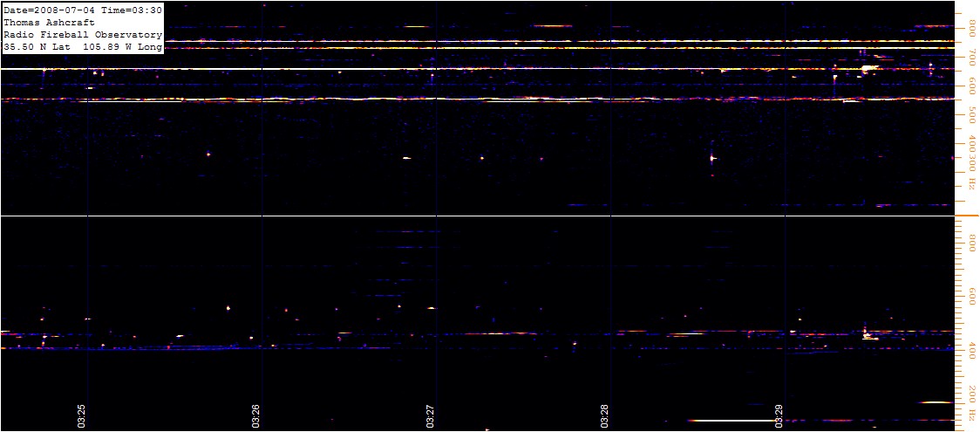Click the 03:27 time axis label

click(x=430, y=415)
